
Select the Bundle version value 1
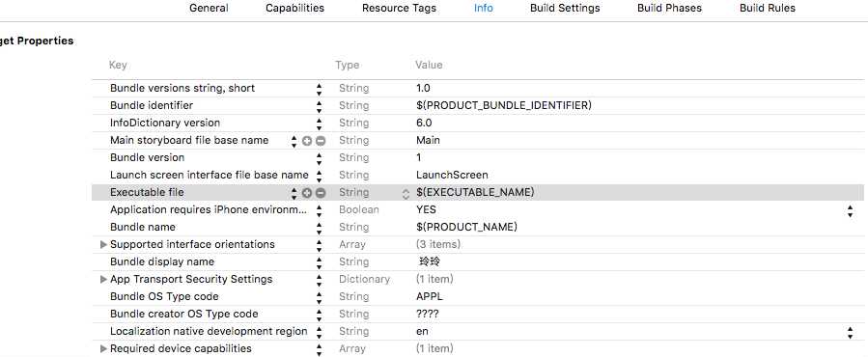pyautogui.click(x=418, y=157)
